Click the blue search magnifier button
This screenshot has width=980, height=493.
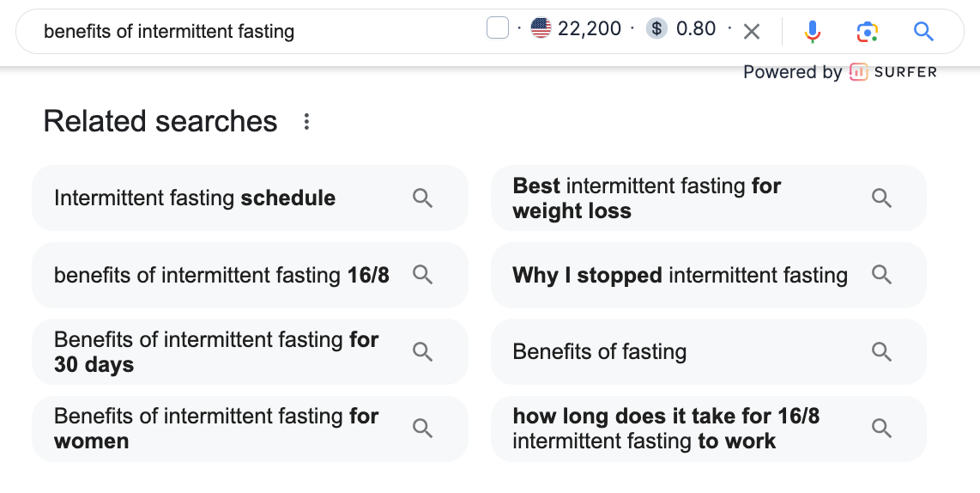tap(923, 32)
